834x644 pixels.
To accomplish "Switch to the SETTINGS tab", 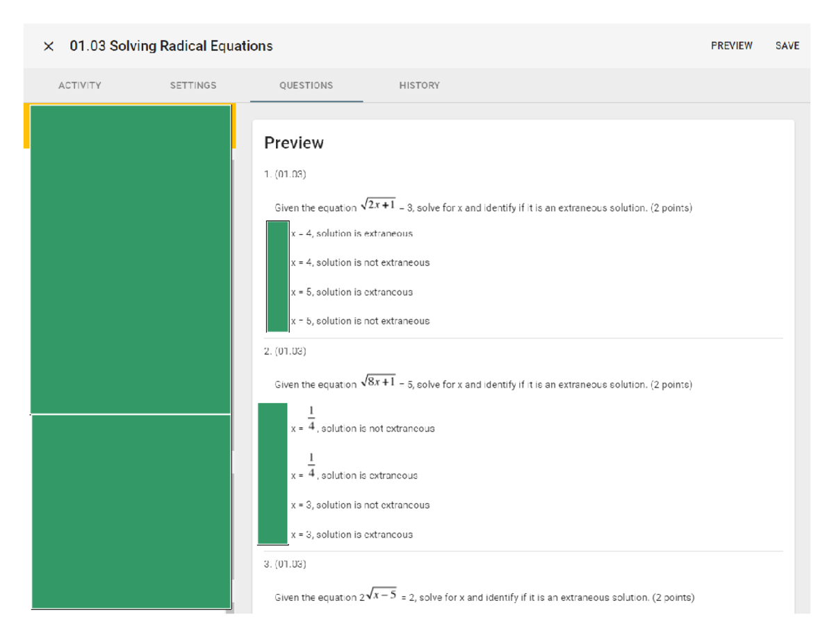I will coord(193,85).
